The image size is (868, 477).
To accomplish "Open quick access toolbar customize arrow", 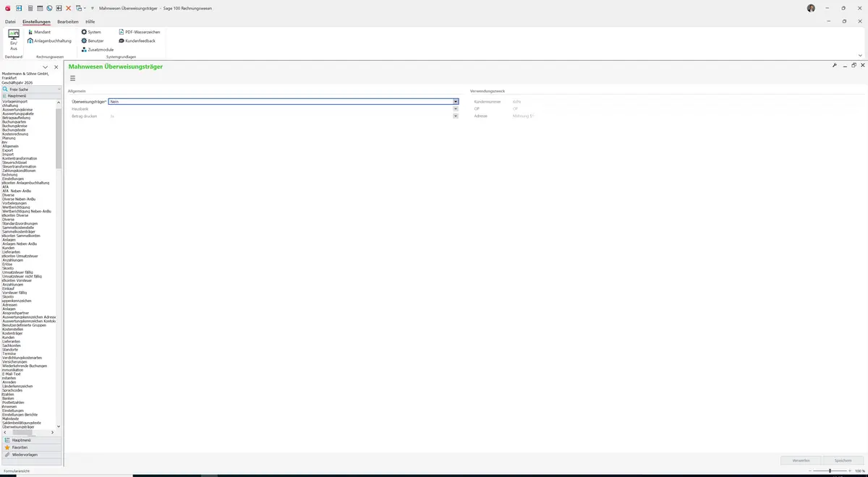I will [x=93, y=8].
